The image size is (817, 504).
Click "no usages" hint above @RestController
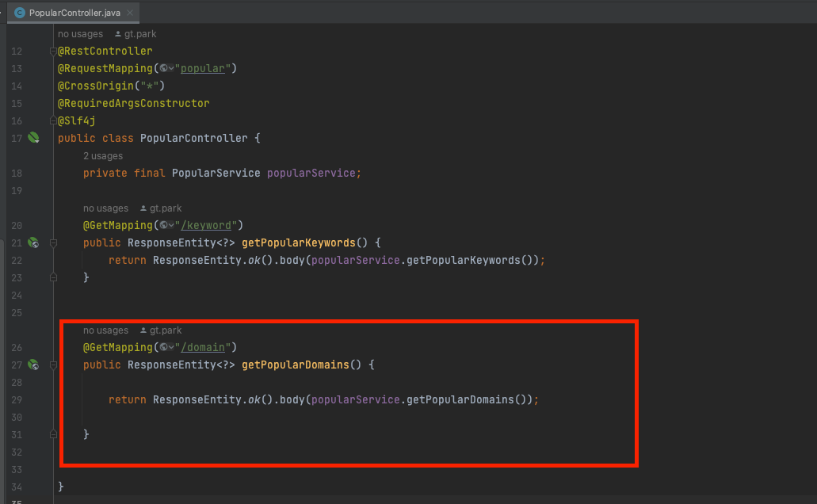pyautogui.click(x=80, y=34)
